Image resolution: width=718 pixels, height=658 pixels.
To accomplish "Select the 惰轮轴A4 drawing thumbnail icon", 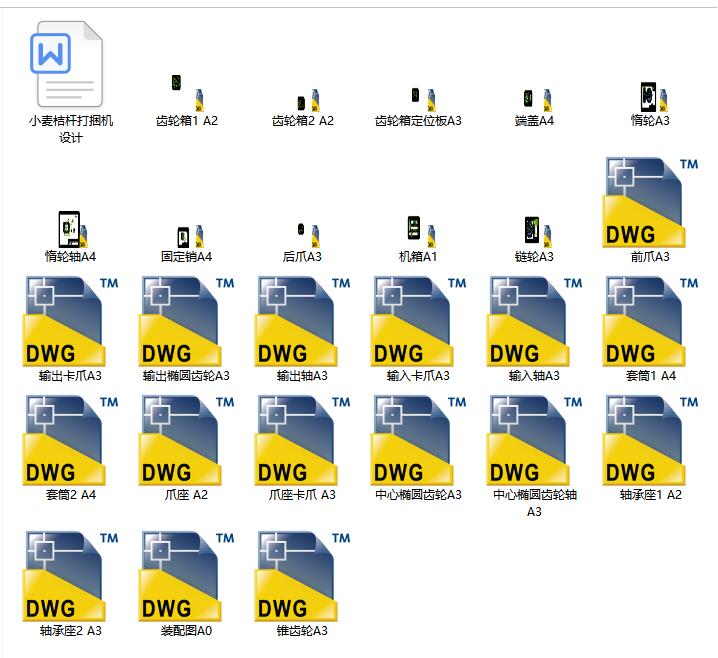I will [73, 229].
